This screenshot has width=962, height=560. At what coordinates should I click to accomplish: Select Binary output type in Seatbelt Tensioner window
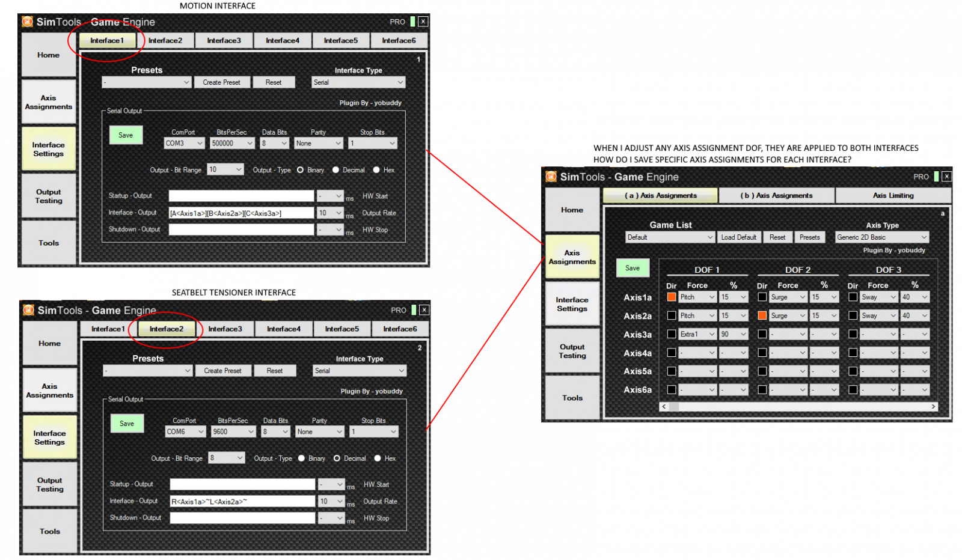point(301,458)
